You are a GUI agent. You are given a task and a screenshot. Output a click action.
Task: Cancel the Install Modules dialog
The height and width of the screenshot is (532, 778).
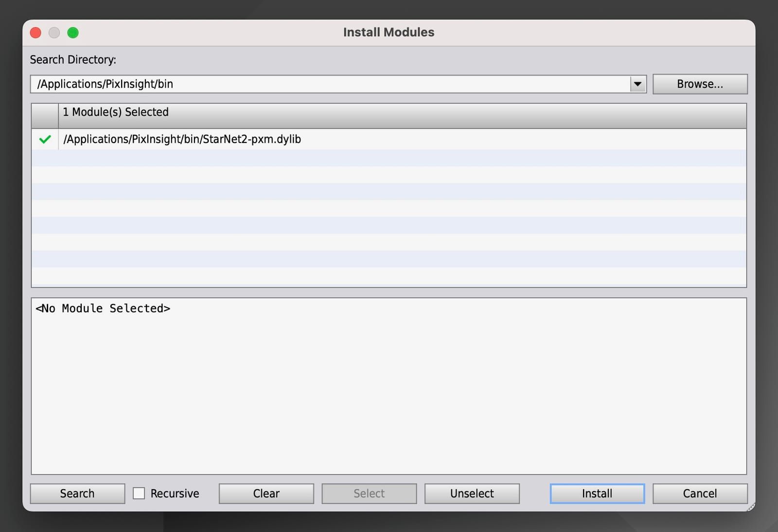[x=700, y=494]
